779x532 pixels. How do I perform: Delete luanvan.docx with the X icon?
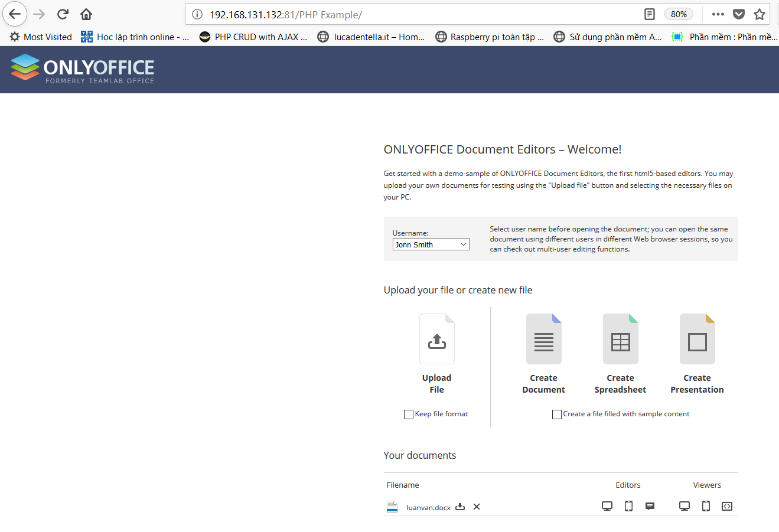(x=477, y=507)
